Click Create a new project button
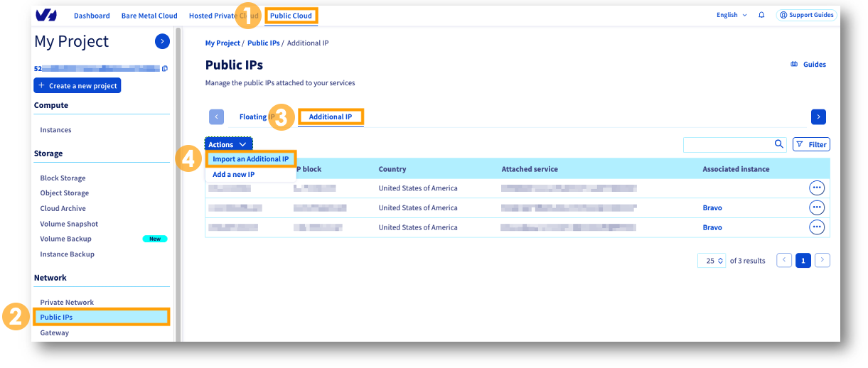Image resolution: width=868 pixels, height=368 pixels. click(x=77, y=85)
